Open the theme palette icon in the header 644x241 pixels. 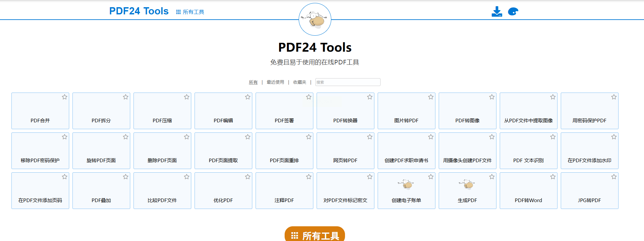click(x=513, y=11)
